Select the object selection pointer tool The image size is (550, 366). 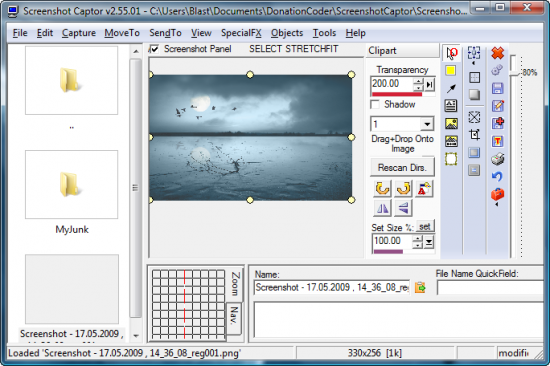pyautogui.click(x=451, y=53)
